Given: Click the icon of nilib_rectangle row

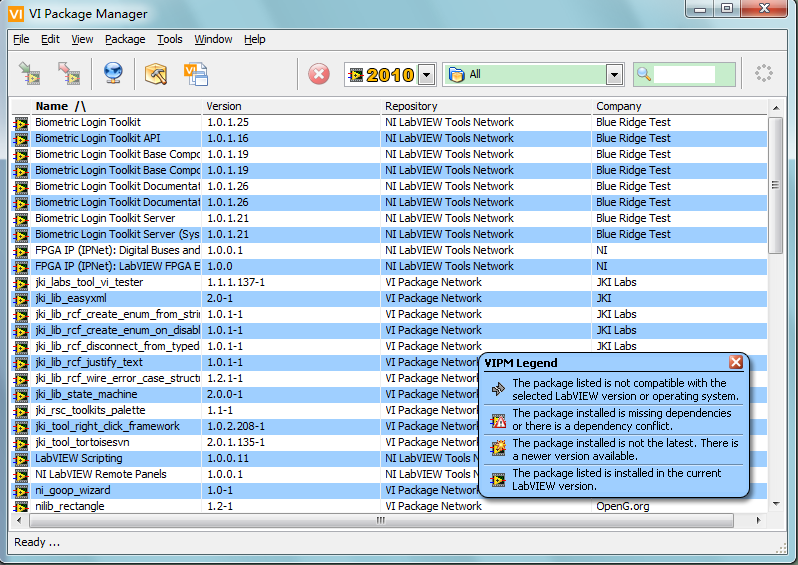Looking at the screenshot, I should pyautogui.click(x=21, y=506).
